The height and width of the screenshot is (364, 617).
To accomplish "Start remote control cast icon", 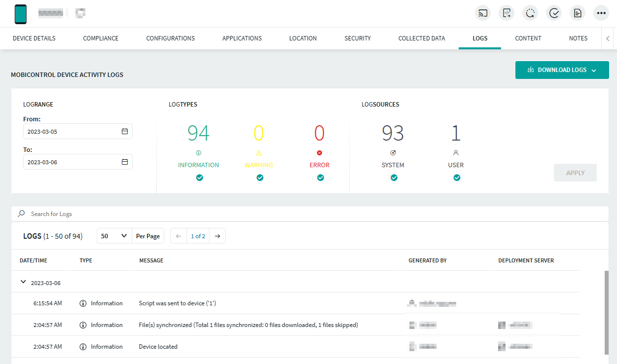I will point(483,13).
